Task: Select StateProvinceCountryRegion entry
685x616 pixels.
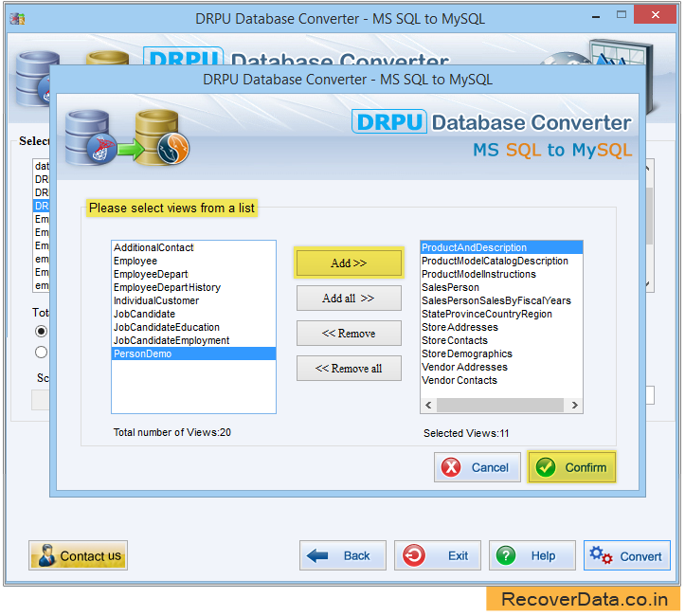Action: click(501, 314)
